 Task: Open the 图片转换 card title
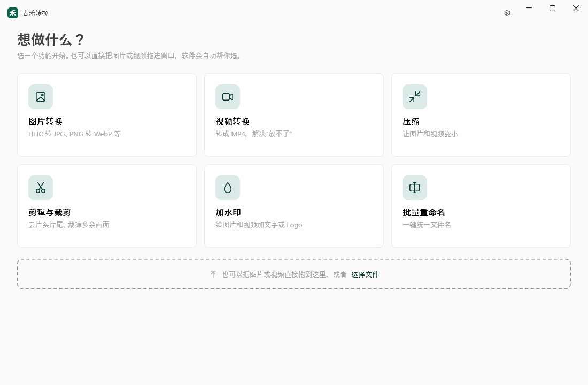45,121
